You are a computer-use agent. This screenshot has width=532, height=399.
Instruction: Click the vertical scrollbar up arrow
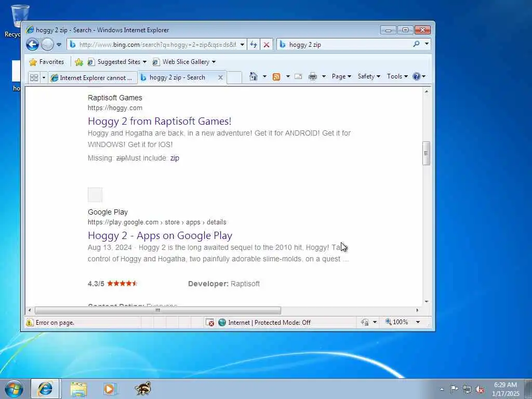(x=427, y=91)
